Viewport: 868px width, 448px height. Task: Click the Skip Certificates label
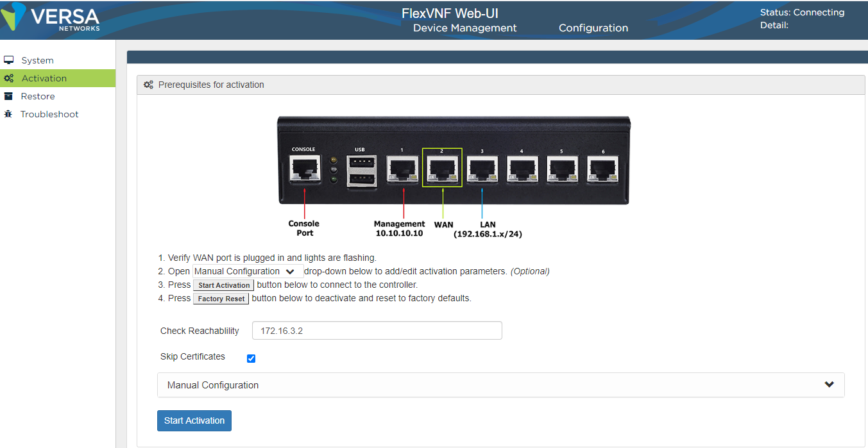coord(192,356)
